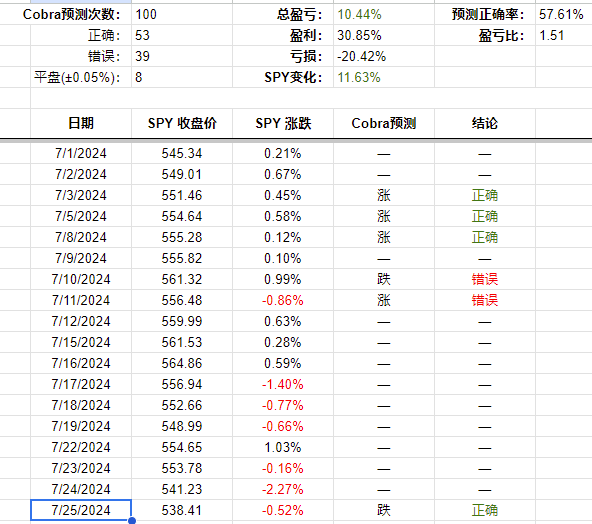Click the change value -0.16%
Image resolution: width=592 pixels, height=524 pixels.
coord(283,468)
